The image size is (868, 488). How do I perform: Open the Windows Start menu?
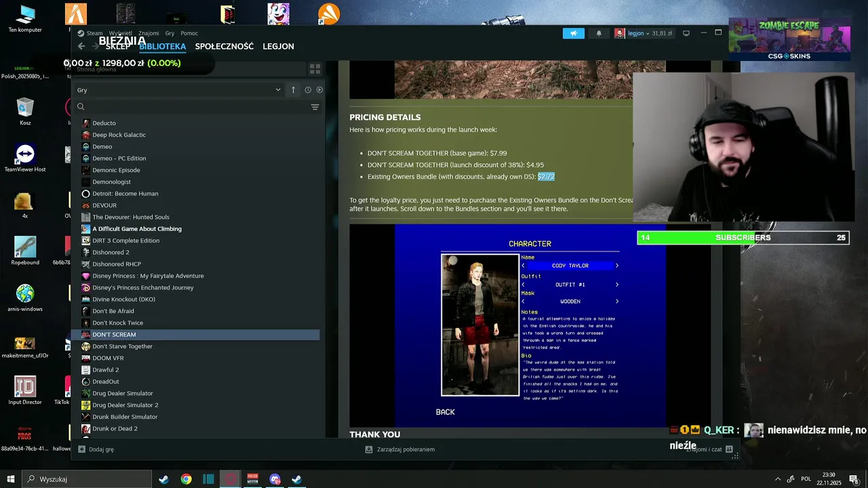[x=11, y=479]
